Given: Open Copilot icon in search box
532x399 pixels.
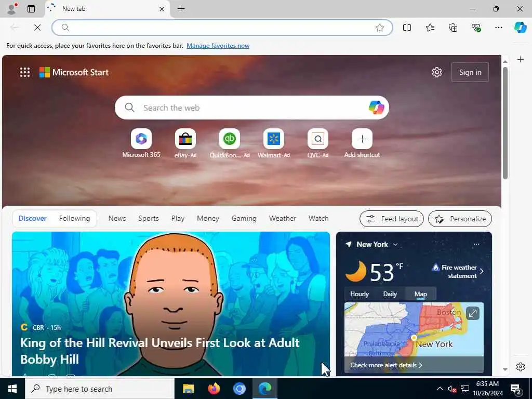Looking at the screenshot, I should [x=376, y=108].
